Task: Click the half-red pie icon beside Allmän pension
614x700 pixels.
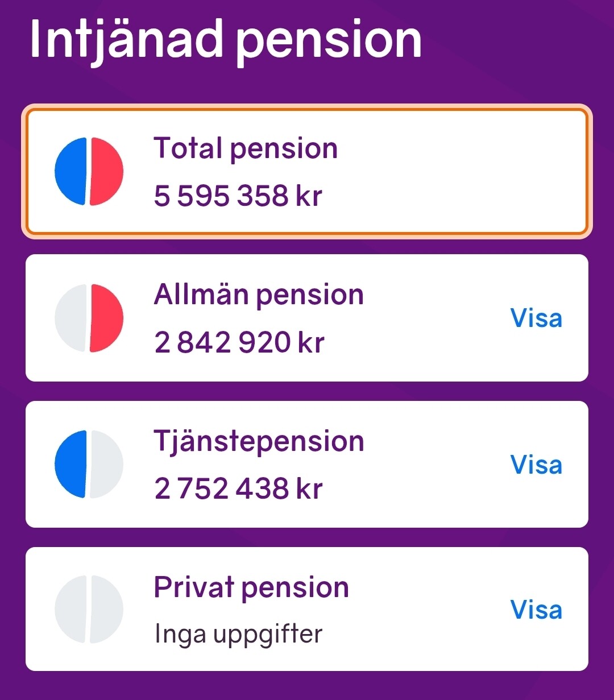Action: (89, 318)
